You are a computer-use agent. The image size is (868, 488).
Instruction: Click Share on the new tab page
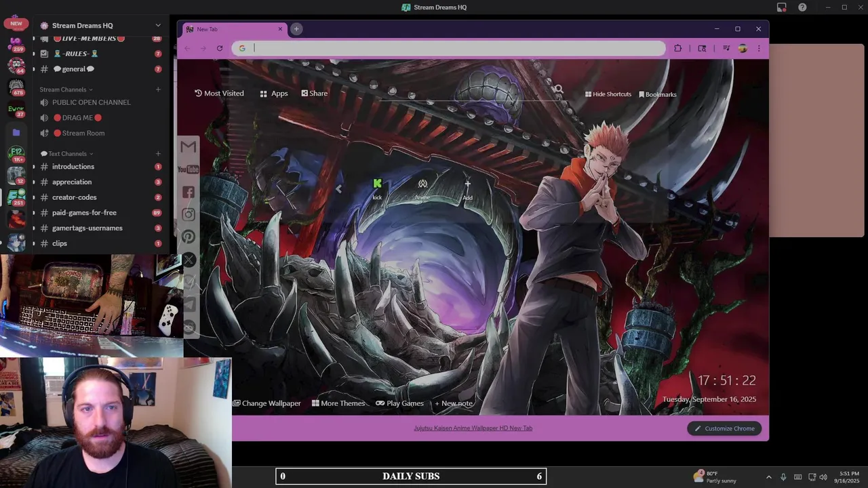coord(315,94)
